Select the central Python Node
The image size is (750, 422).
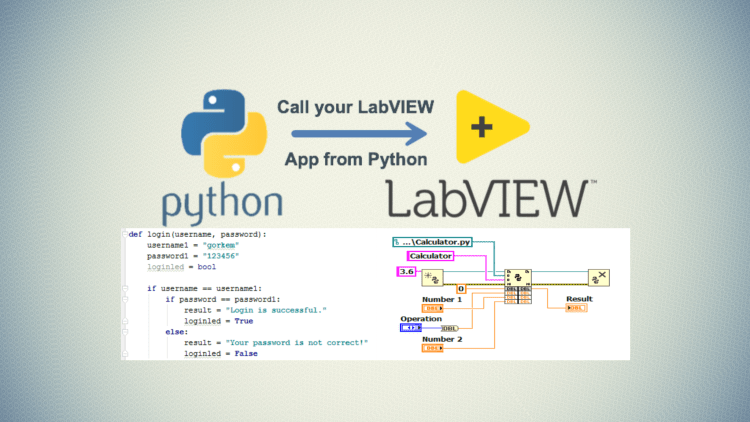point(518,287)
